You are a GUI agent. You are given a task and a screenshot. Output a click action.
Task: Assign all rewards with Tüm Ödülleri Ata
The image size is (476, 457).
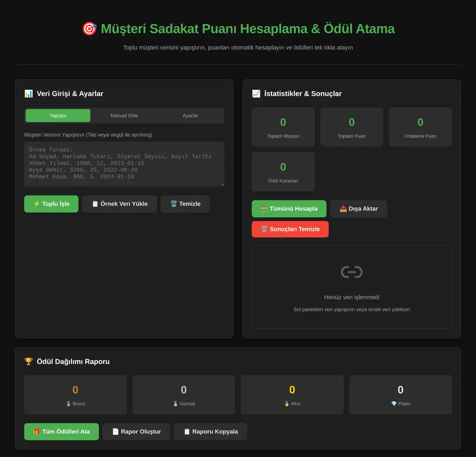(61, 432)
